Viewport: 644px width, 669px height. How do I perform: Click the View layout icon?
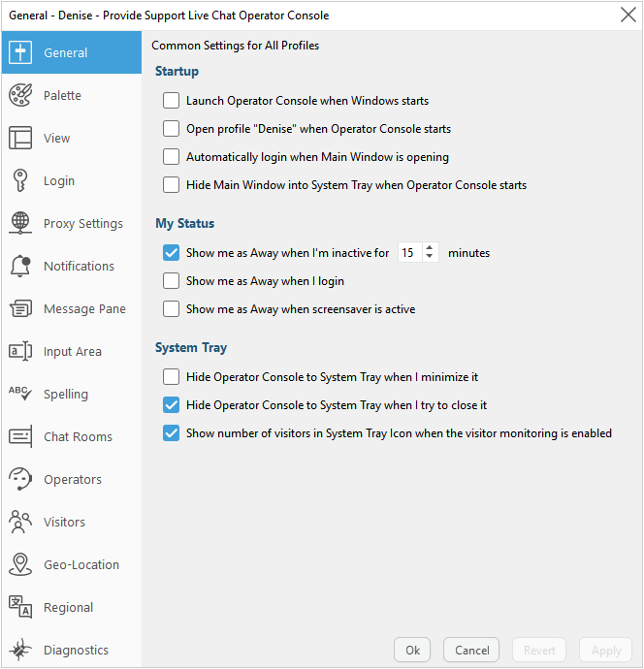pyautogui.click(x=20, y=138)
